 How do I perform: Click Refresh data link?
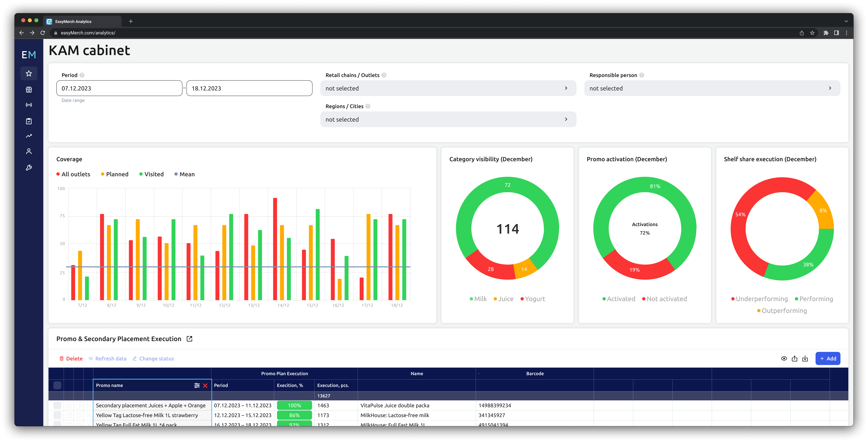[x=108, y=358]
